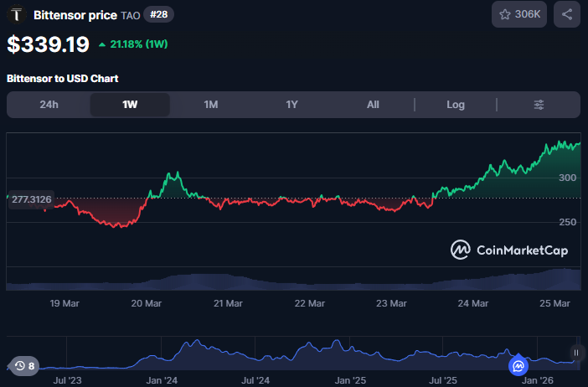
Task: Click Jul '25 on the range navigator
Action: [x=443, y=380]
